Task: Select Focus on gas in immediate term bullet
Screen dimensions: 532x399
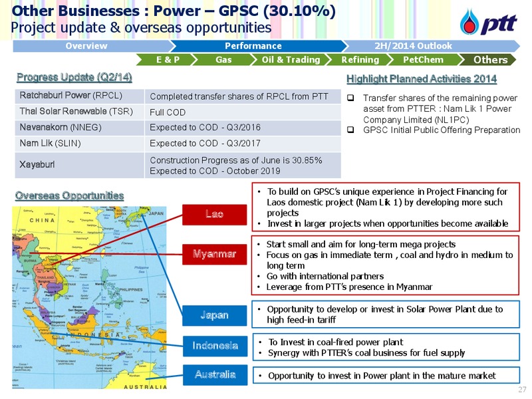Action: [390, 260]
